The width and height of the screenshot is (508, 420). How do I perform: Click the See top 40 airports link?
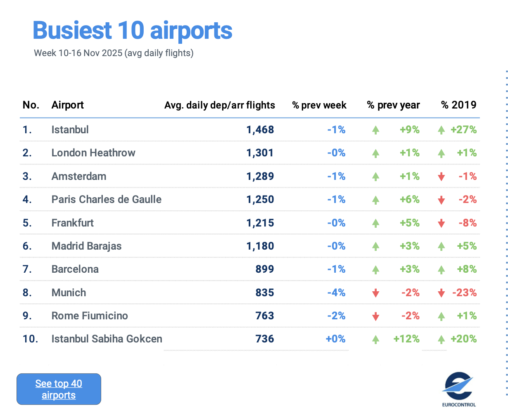[x=59, y=389]
